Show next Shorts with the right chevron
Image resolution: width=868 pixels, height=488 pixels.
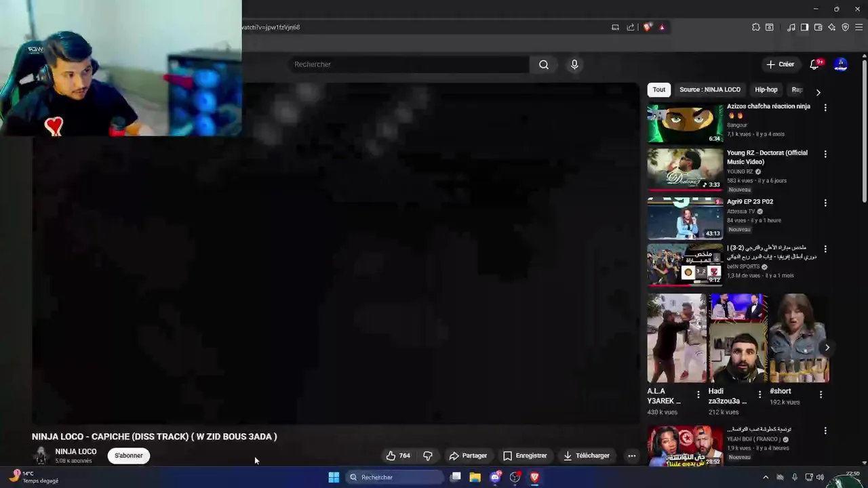pyautogui.click(x=827, y=348)
